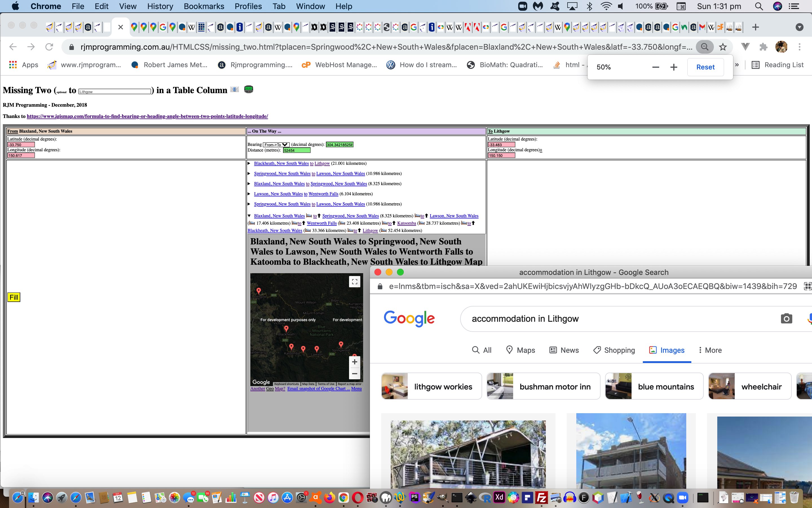Click the map fullscreen toggle icon
Image resolution: width=812 pixels, height=508 pixels.
click(354, 282)
